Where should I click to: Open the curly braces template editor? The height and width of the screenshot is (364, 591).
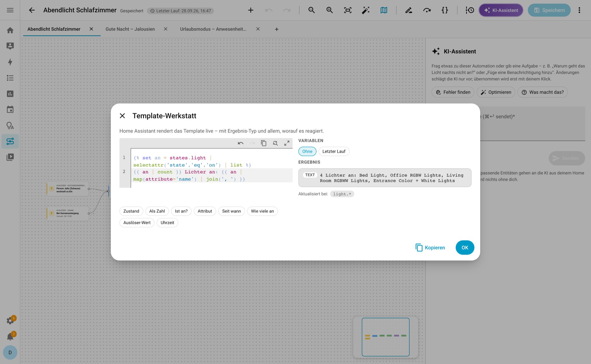point(445,10)
